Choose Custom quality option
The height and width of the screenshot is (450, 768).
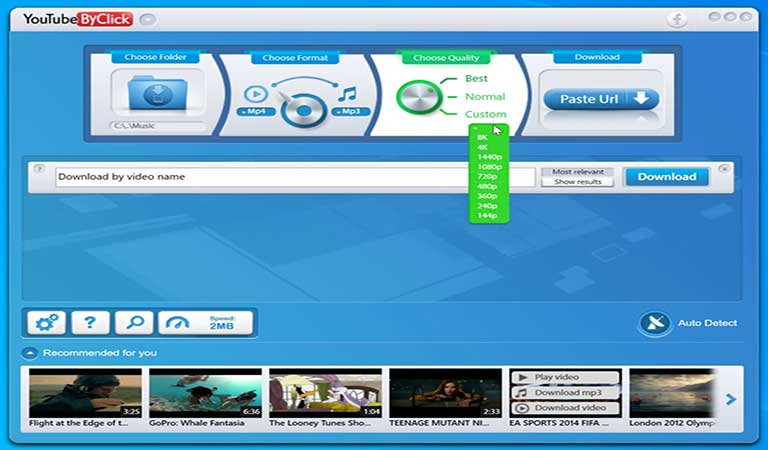(x=485, y=114)
